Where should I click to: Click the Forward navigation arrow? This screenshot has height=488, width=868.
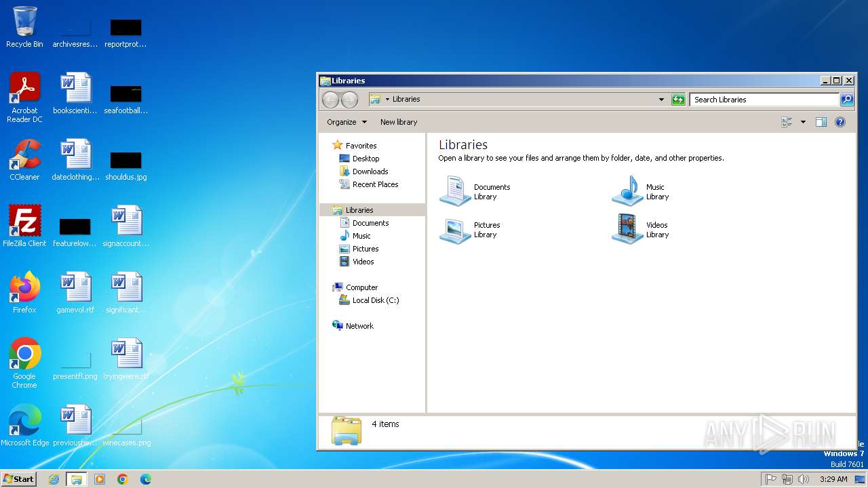pos(349,100)
